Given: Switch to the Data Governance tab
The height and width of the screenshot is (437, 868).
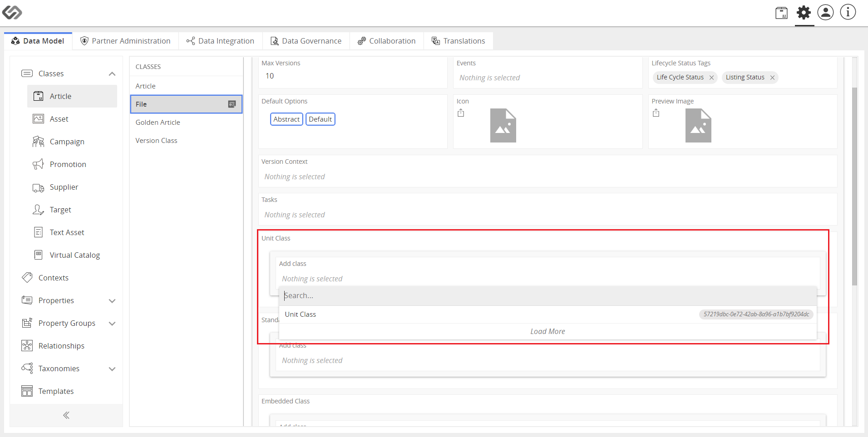Looking at the screenshot, I should pos(306,41).
